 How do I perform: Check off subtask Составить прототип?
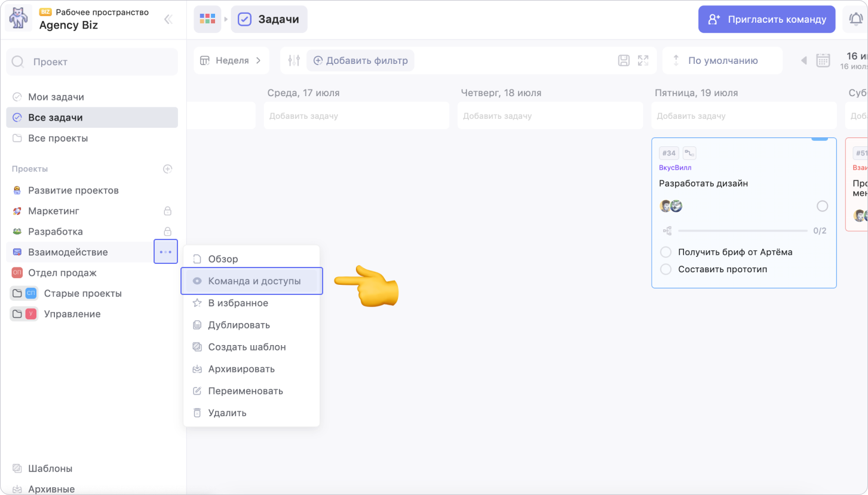point(665,269)
